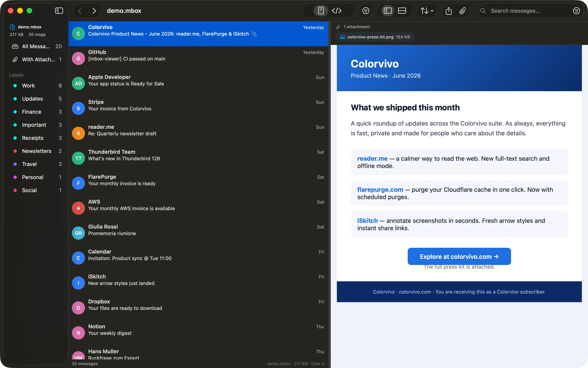Open "Invitation: Product sync @ Tue 11:00"
The width and height of the screenshot is (588, 368).
[198, 258]
